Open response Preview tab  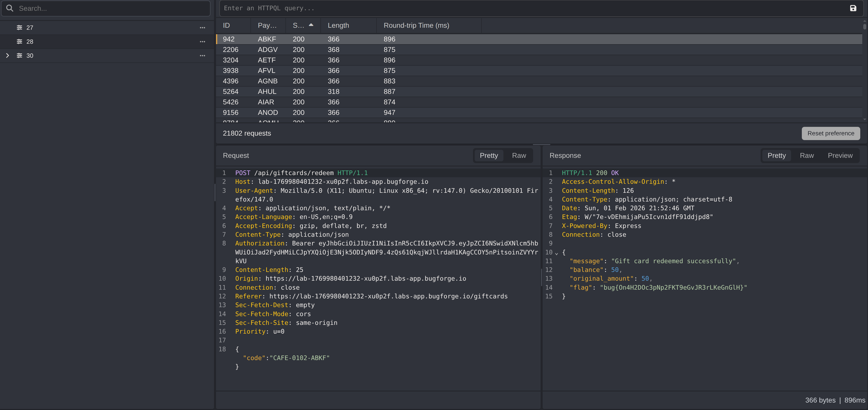(840, 156)
